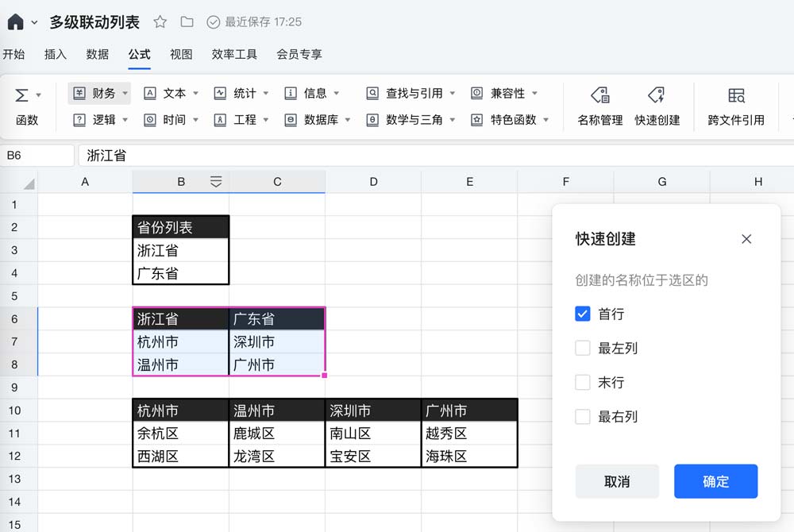Expand the 财务 function dropdown

pyautogui.click(x=99, y=94)
